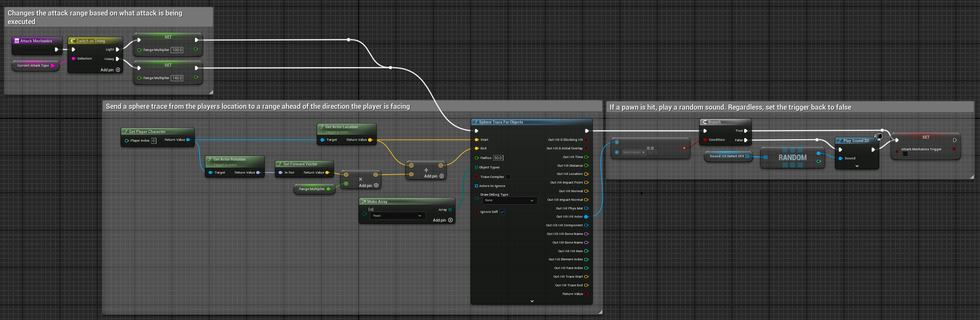
Task: Expand the Play Sound 2D advanced pins
Action: tap(857, 166)
